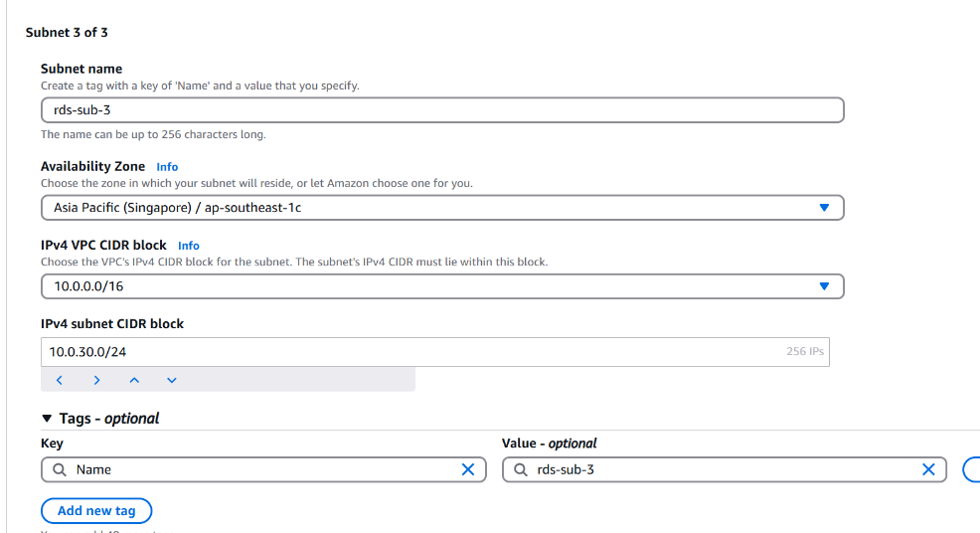Click the dropdown arrow next to ap-southeast-1c

pos(824,208)
